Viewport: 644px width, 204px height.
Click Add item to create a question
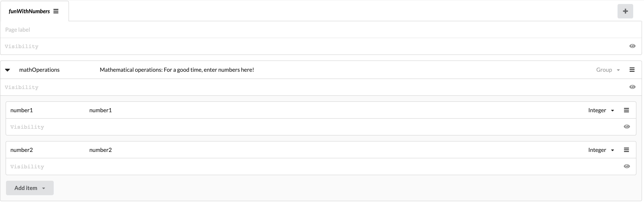pos(26,188)
